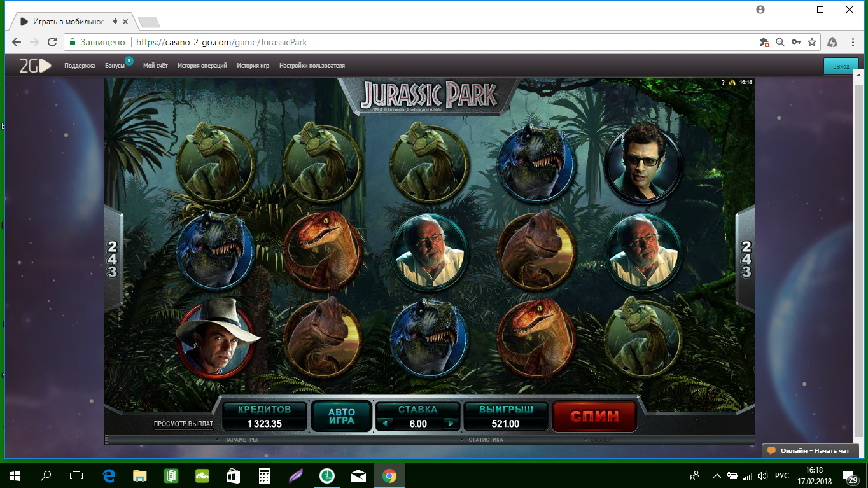Screen dimensions: 868x488
Task: Click the Chrome icon on the taskbar
Action: point(389,475)
